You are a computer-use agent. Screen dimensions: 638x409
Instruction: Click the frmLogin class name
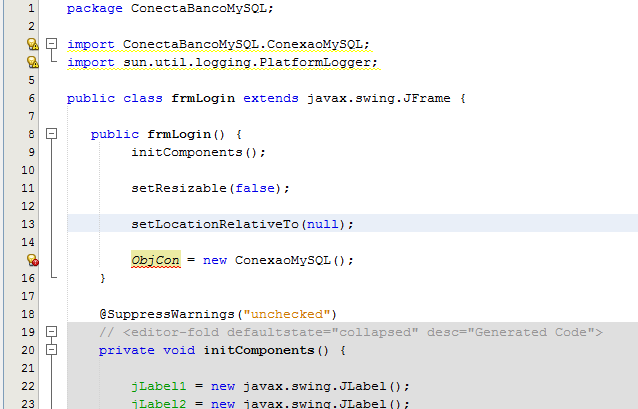[x=203, y=98]
